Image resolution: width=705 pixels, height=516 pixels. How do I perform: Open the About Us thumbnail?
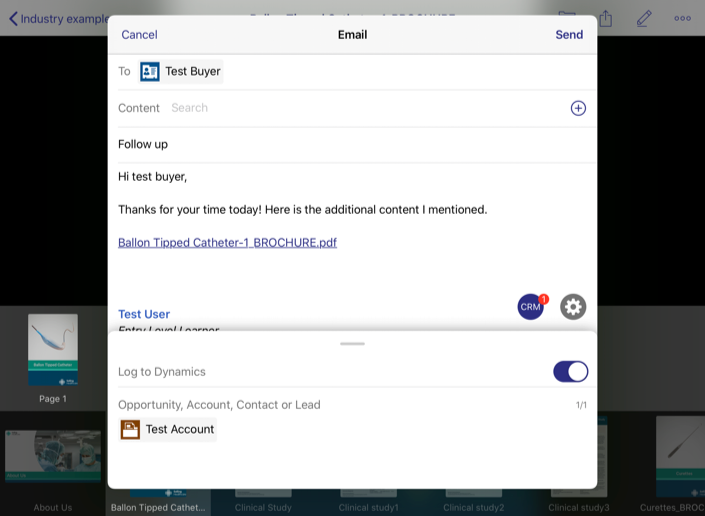pos(53,462)
